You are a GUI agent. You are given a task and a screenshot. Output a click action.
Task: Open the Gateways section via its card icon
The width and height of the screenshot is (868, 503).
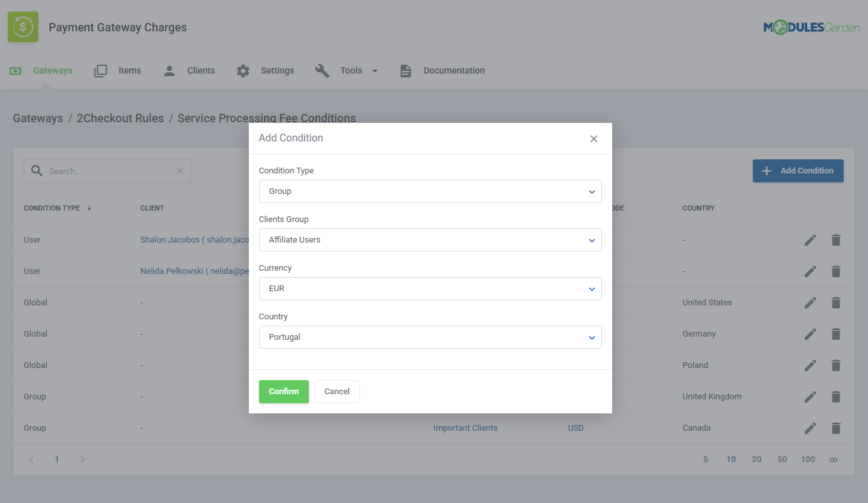[15, 70]
